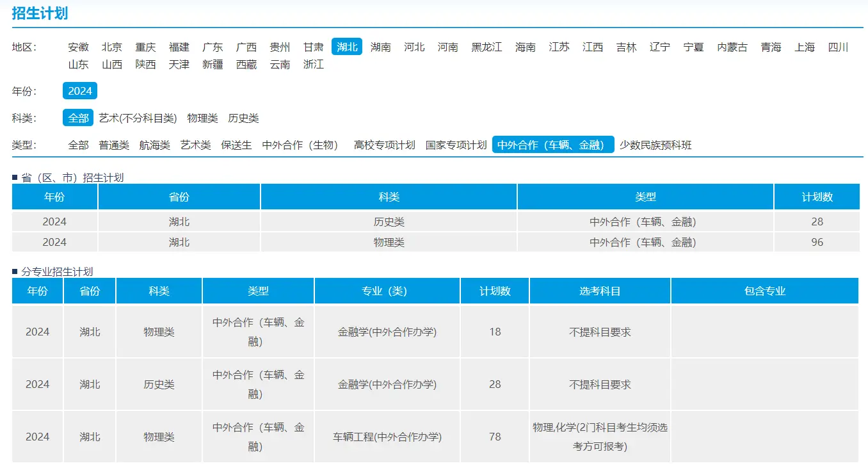Choose 高校专项计划 type

tap(384, 145)
